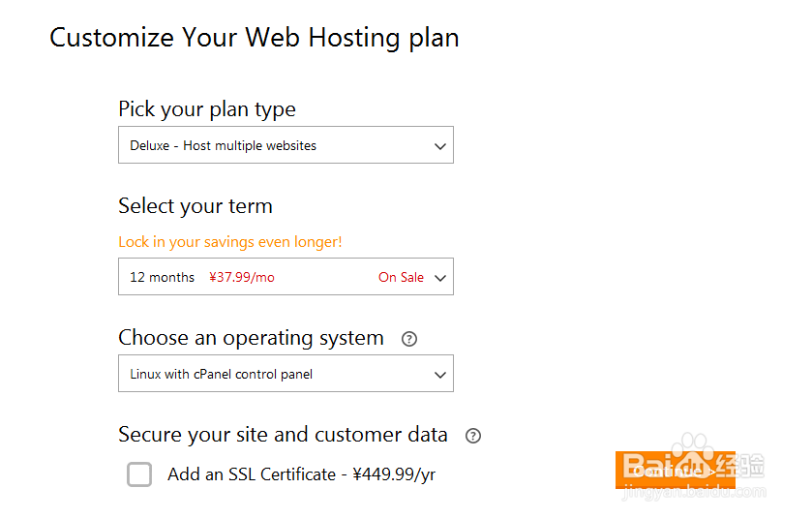Enable the Add an SSL Certificate checkbox
This screenshot has height=519, width=812.
(139, 474)
